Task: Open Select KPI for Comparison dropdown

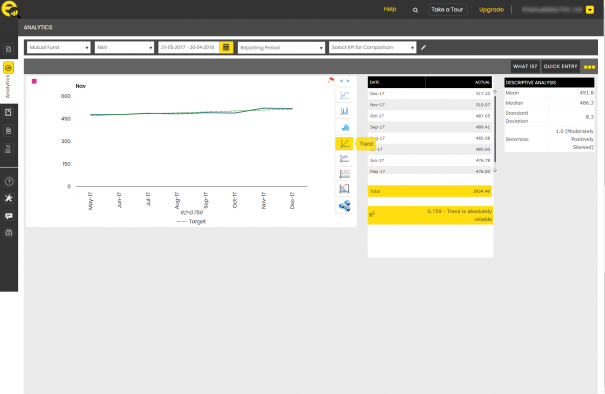Action: click(x=372, y=47)
